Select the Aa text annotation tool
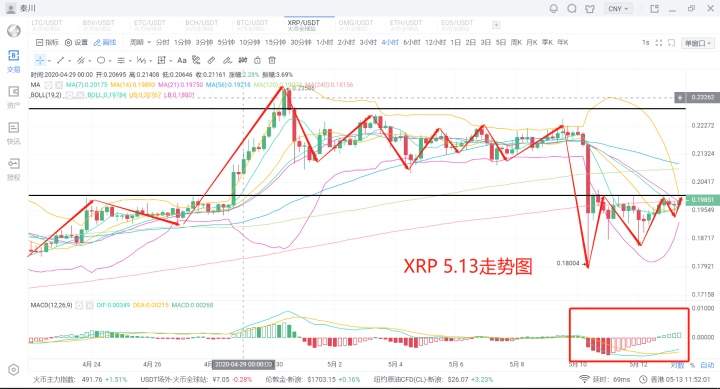 coord(182,60)
